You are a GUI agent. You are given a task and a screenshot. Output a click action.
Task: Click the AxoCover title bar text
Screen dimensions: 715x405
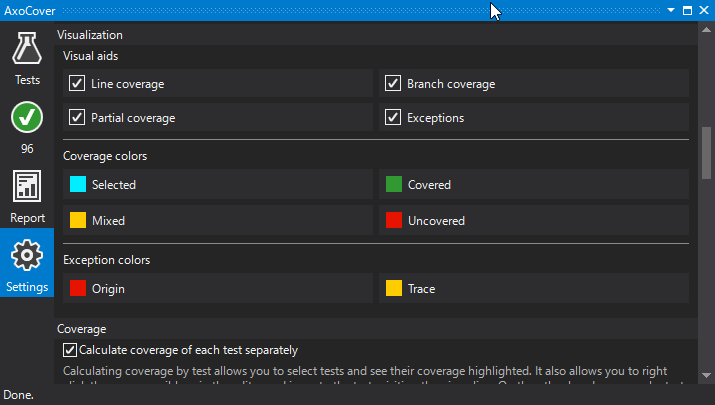30,10
